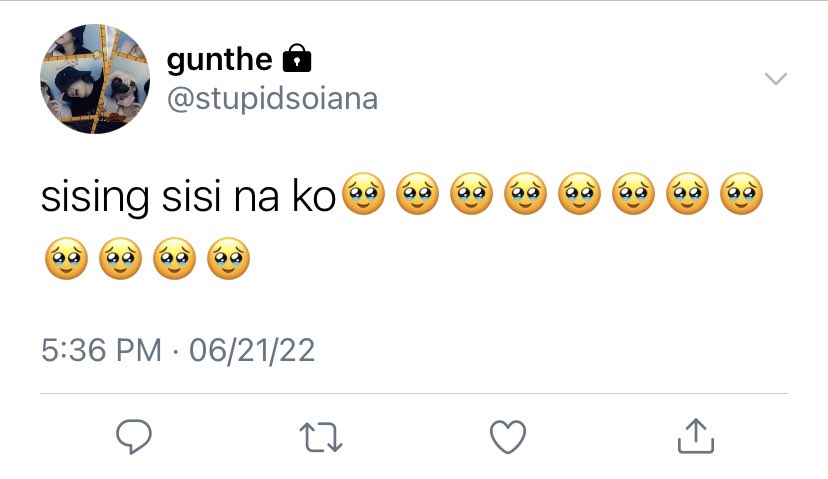Click the pleading emoji right after "ko"

364,193
